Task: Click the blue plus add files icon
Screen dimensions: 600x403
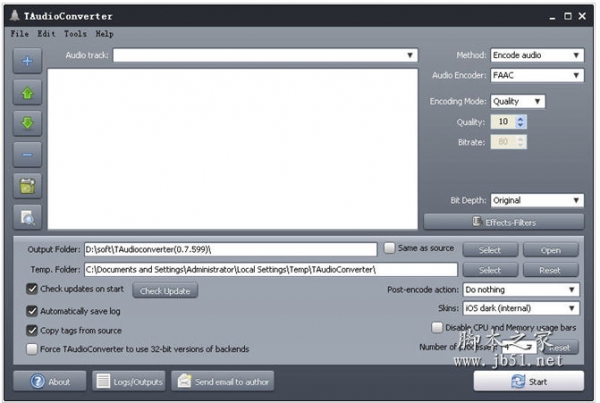Action: pyautogui.click(x=27, y=61)
